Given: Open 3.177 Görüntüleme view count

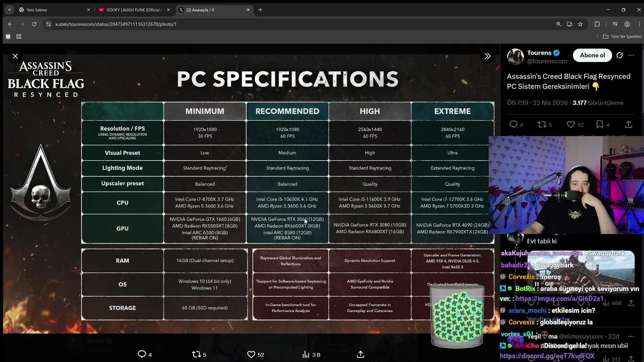Looking at the screenshot, I should pyautogui.click(x=598, y=103).
